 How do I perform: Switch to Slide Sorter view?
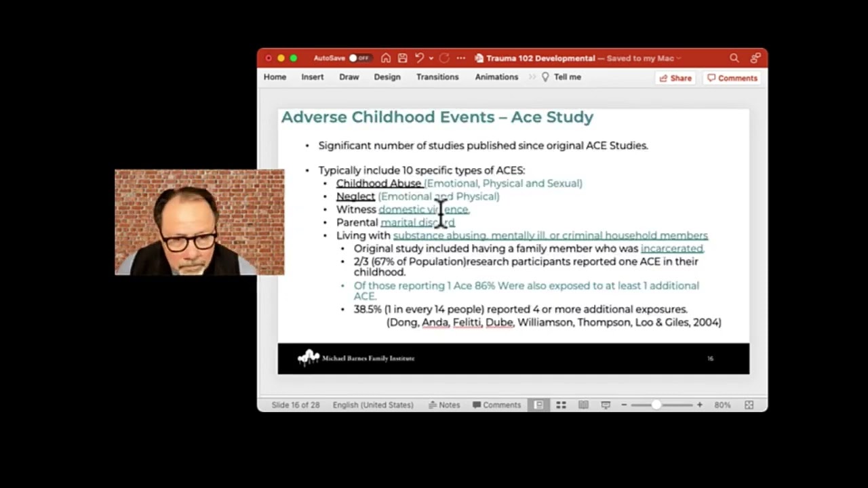point(561,405)
